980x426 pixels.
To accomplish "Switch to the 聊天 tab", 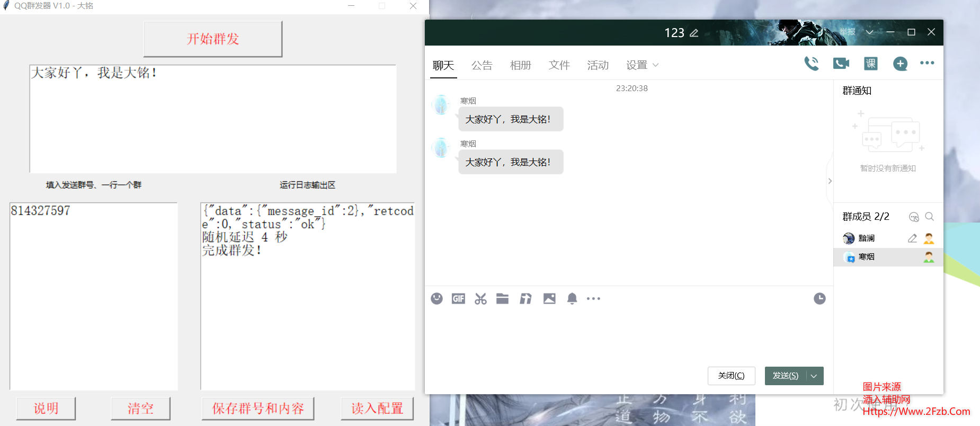I will click(443, 65).
